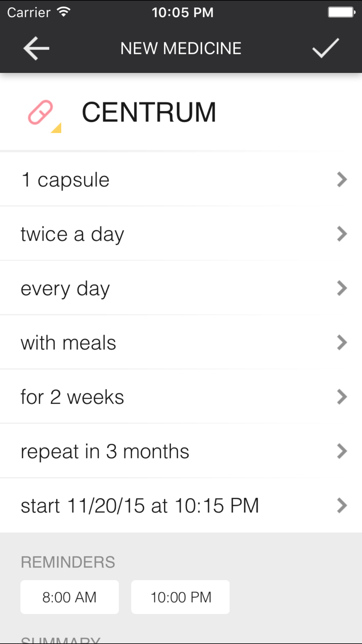Change the pink capsule medicine icon
This screenshot has height=644, width=362.
point(41,112)
